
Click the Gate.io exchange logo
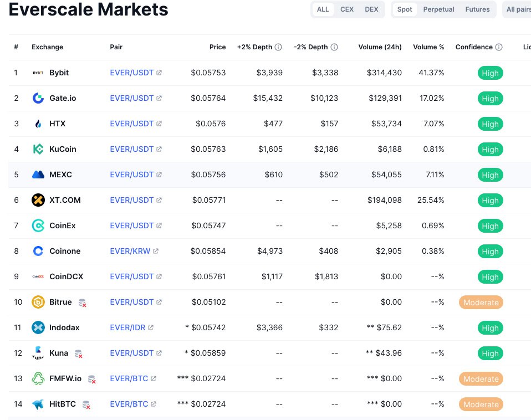[x=38, y=98]
